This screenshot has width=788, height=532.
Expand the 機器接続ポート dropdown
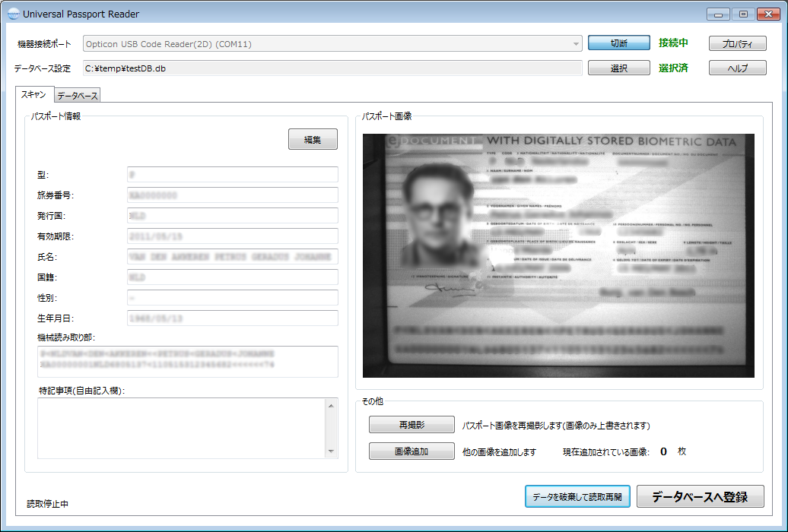[576, 44]
